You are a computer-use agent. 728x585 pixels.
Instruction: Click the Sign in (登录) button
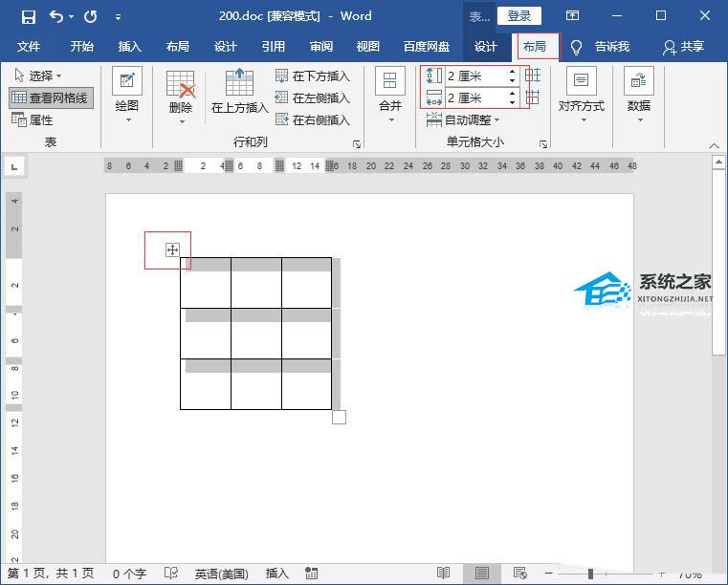pos(519,16)
